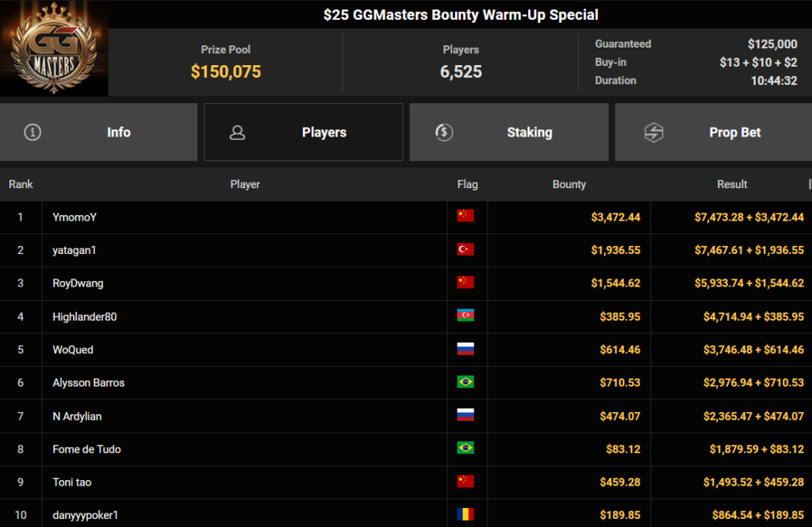The height and width of the screenshot is (527, 812).
Task: Click the China flag beside YmomoY
Action: 465,217
